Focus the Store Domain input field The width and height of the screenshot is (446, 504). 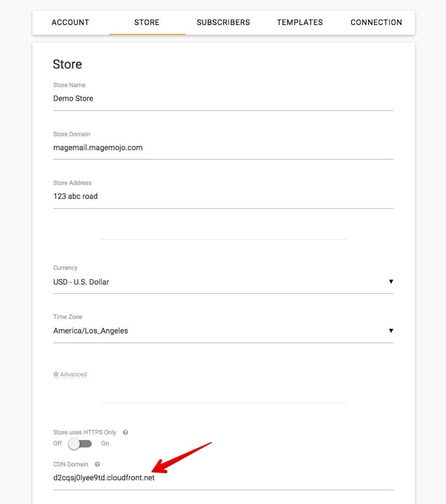(x=223, y=148)
